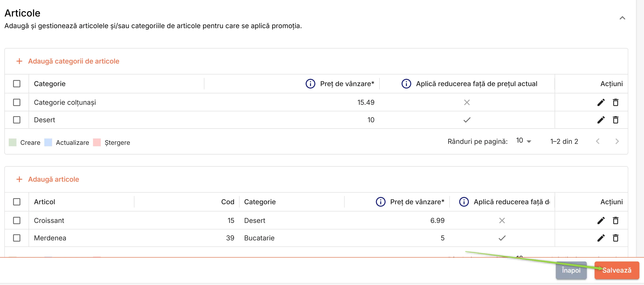Click the blue Actualizare legend swatch
This screenshot has height=285, width=644.
(48, 143)
